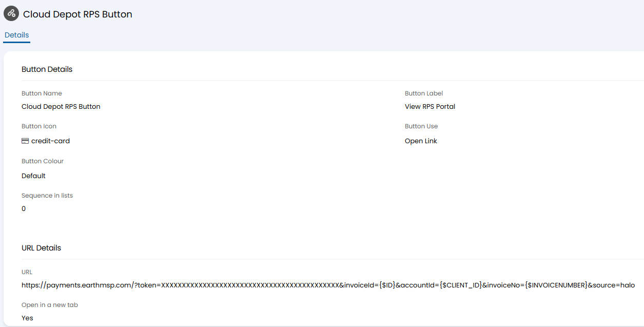The height and width of the screenshot is (327, 644).
Task: Click the credit-card icon under Button Icon
Action: 25,141
